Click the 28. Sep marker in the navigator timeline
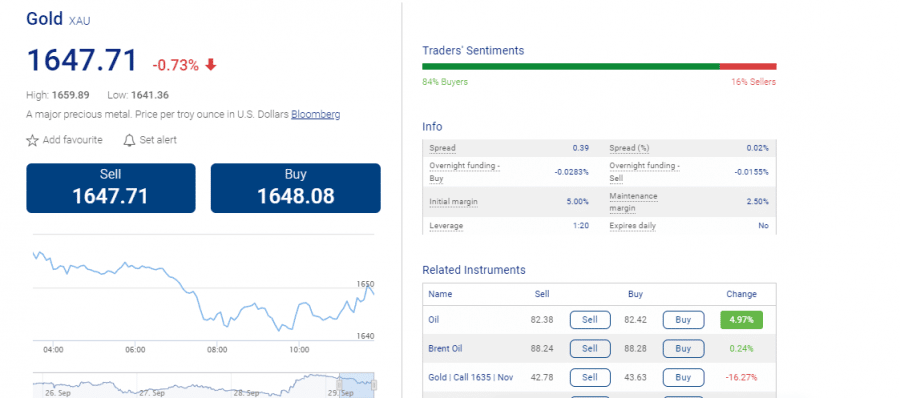 [x=247, y=393]
